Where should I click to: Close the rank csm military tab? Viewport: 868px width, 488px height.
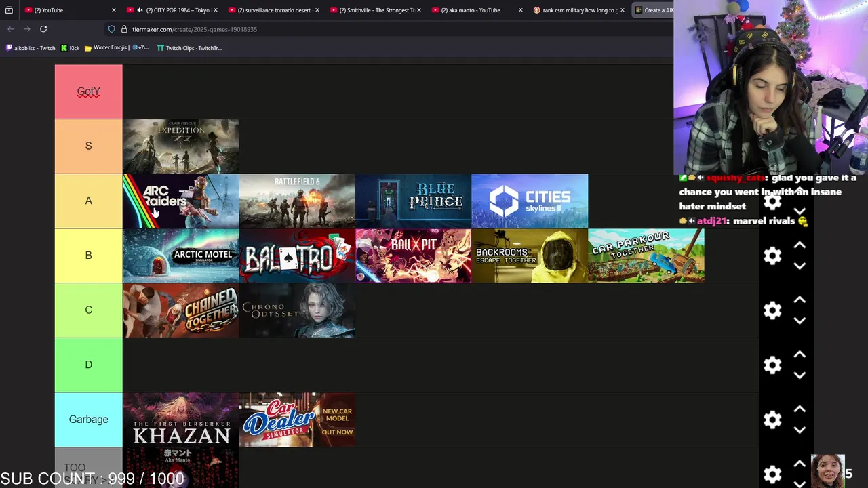coord(622,10)
